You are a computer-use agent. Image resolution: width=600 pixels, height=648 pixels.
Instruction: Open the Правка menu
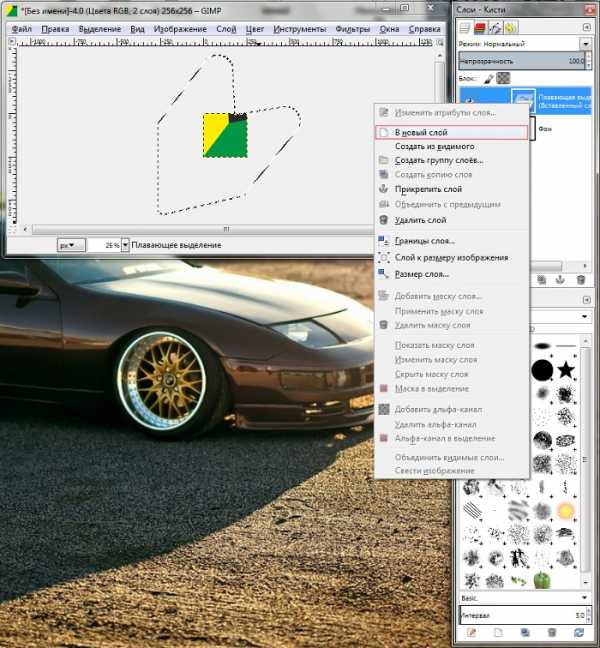pos(55,29)
